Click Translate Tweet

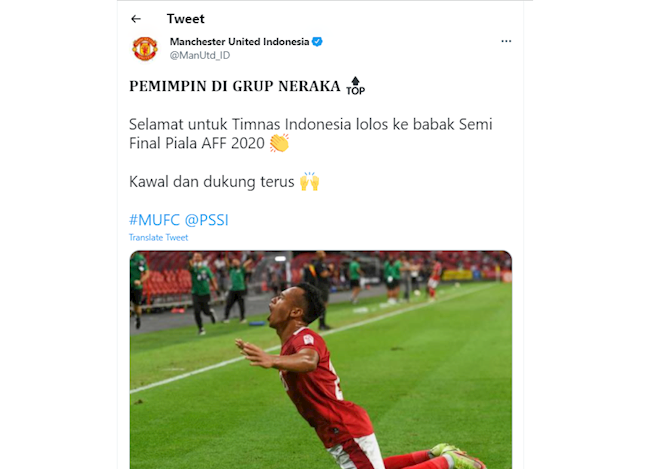click(x=158, y=237)
